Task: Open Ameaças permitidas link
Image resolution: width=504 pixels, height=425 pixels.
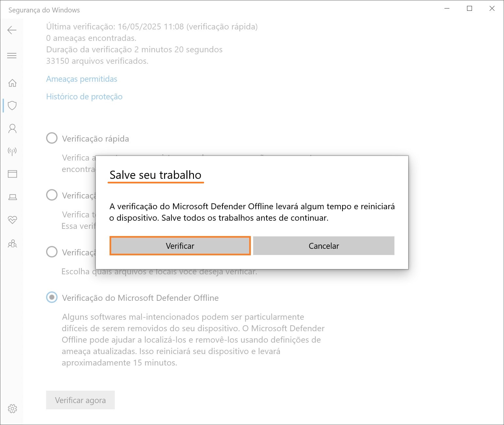Action: tap(81, 79)
